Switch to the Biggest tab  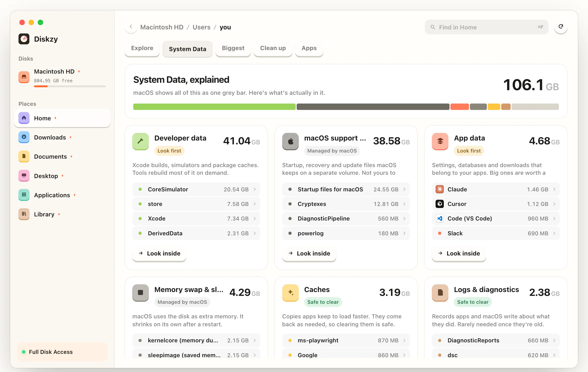pos(233,48)
